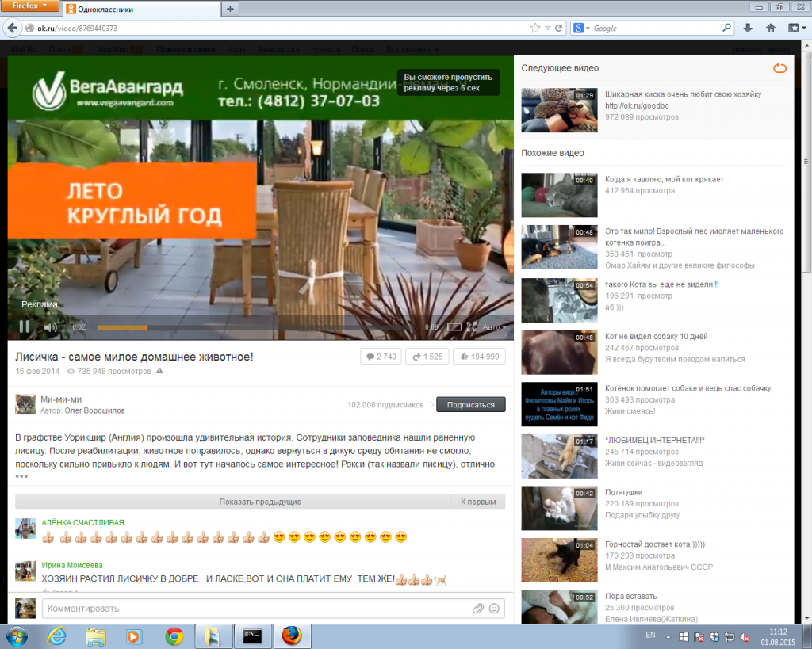Click the Google search field
812x649 pixels.
[x=656, y=29]
